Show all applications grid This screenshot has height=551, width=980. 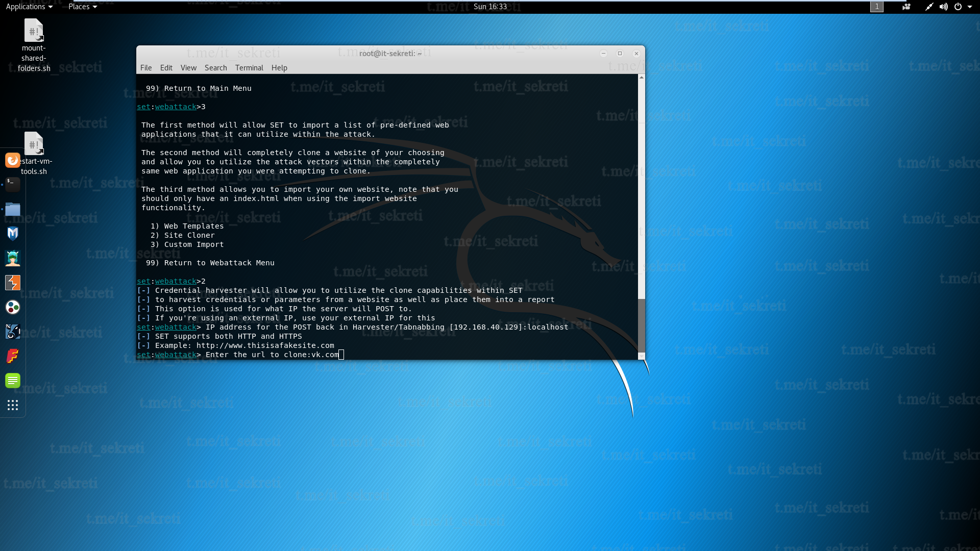[13, 405]
